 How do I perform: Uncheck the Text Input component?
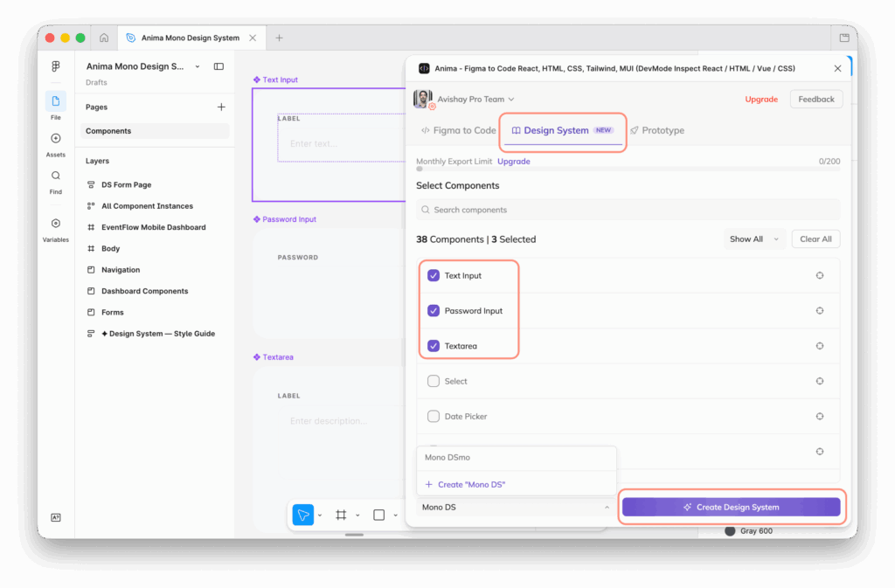click(434, 274)
